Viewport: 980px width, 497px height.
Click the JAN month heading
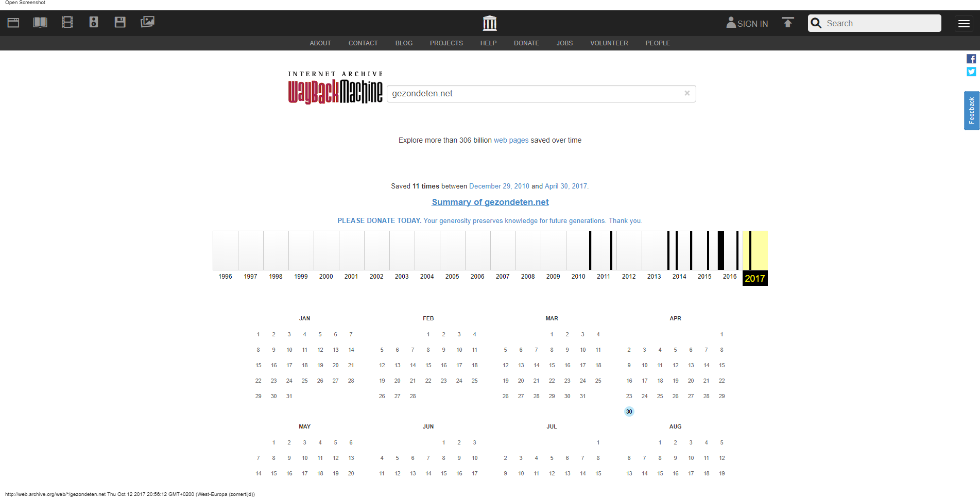[305, 318]
